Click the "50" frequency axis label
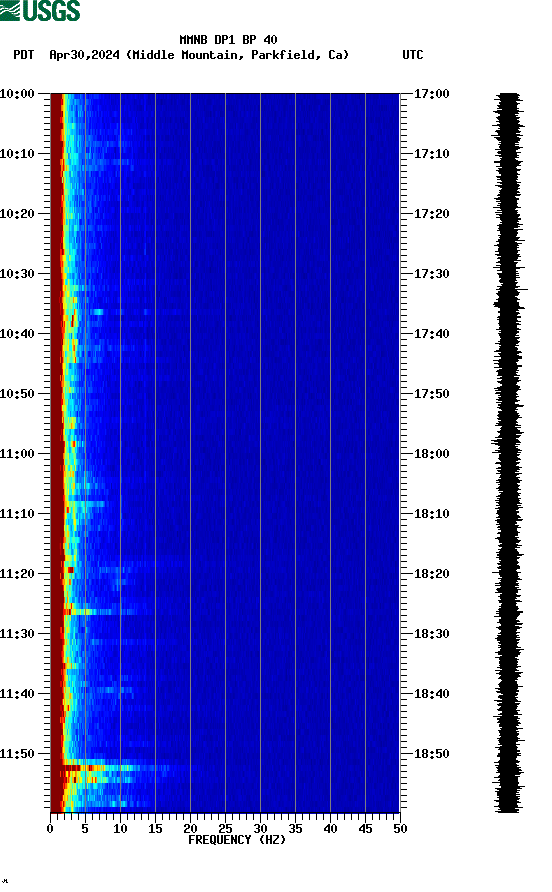This screenshot has height=892, width=552. tap(400, 829)
